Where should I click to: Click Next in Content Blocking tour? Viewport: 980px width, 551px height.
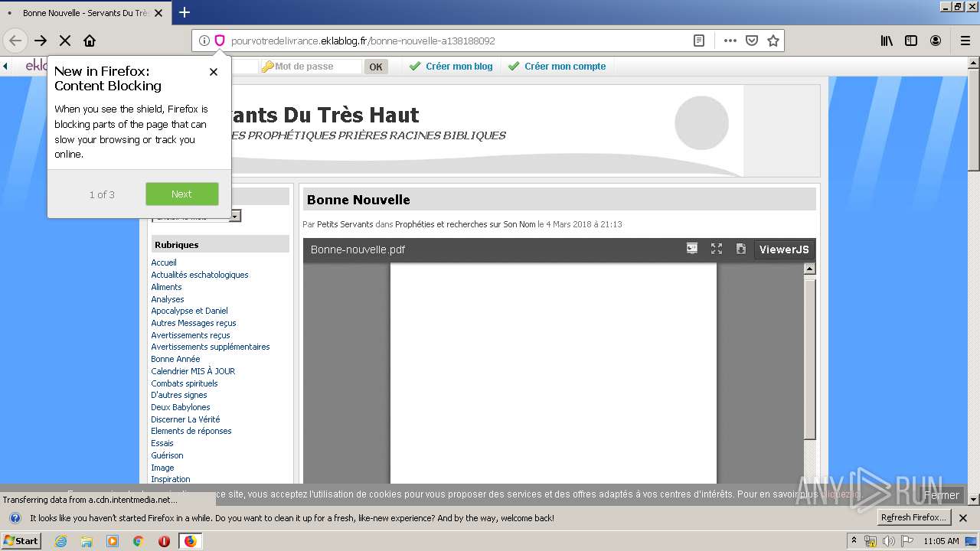pyautogui.click(x=181, y=194)
